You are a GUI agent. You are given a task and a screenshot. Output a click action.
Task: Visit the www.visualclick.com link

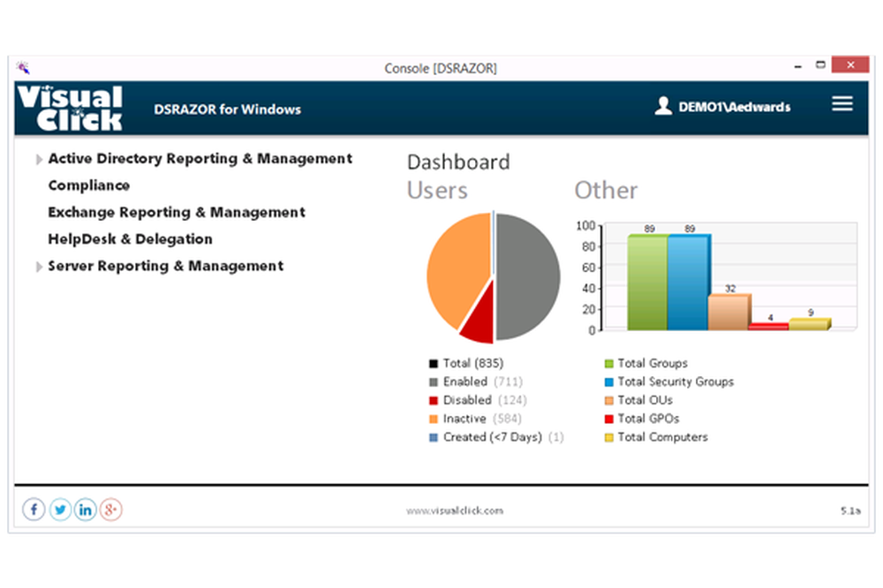pyautogui.click(x=455, y=511)
